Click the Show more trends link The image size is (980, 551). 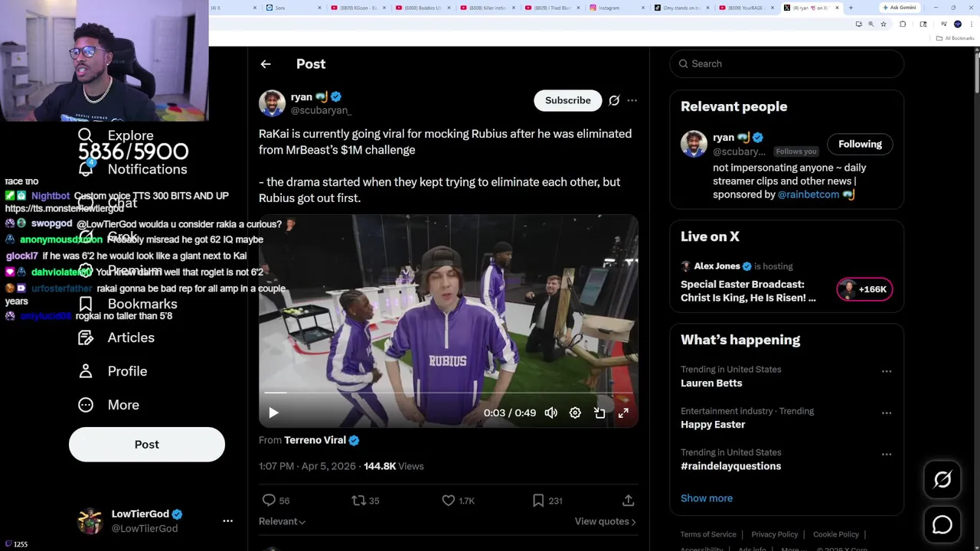(706, 498)
